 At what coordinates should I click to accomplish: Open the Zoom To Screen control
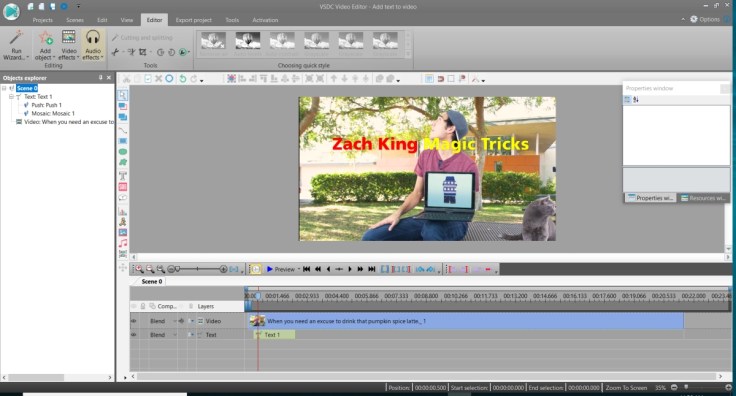(x=626, y=388)
